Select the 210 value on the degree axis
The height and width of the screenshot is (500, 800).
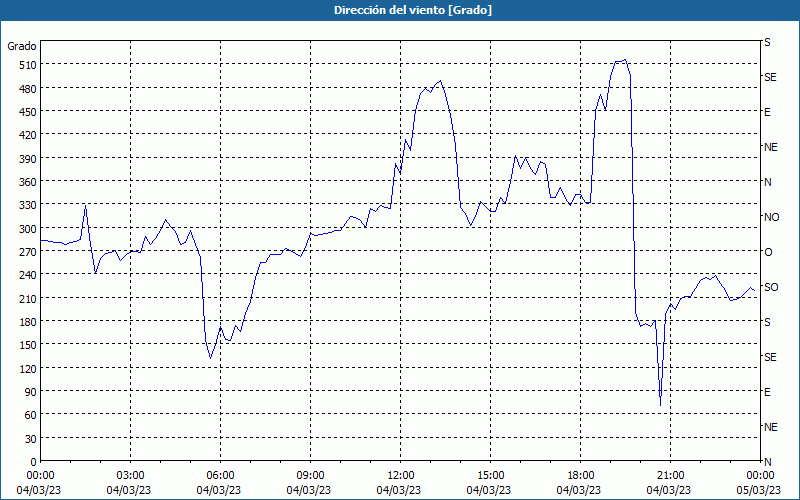(x=28, y=298)
